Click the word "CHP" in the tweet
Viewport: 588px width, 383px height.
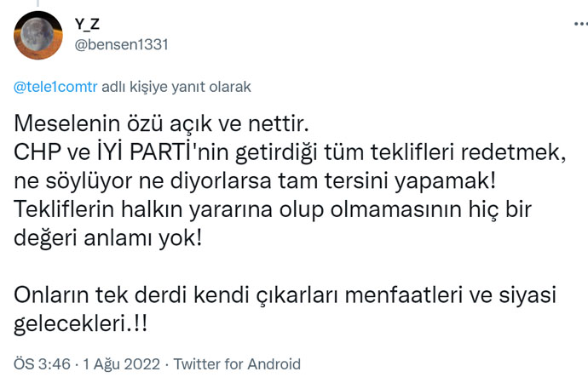[x=36, y=152]
